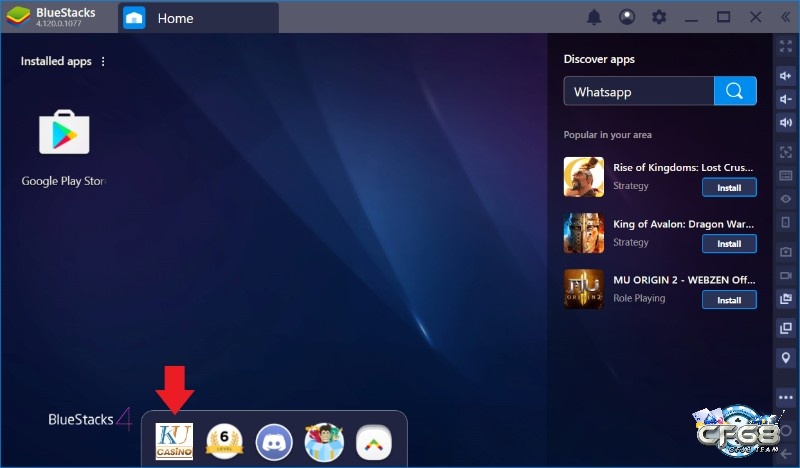Click the focus-frame icon in the sidebar
The image size is (800, 468).
point(786,152)
